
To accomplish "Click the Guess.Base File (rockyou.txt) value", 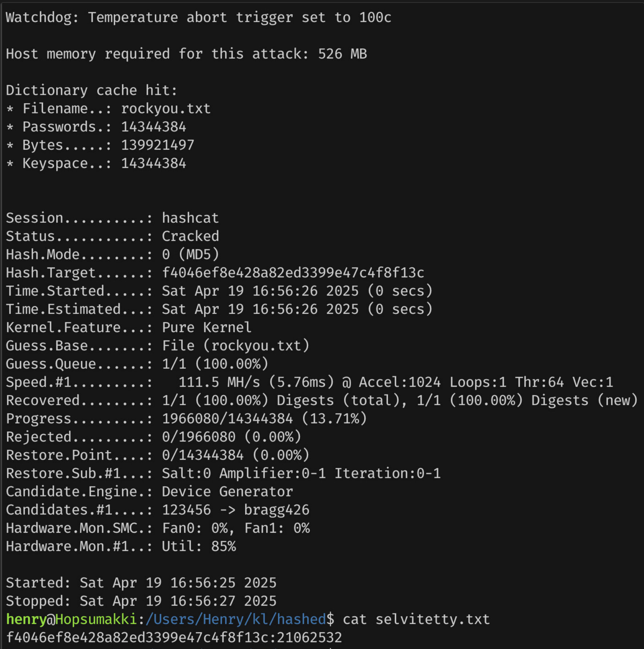I will 236,346.
